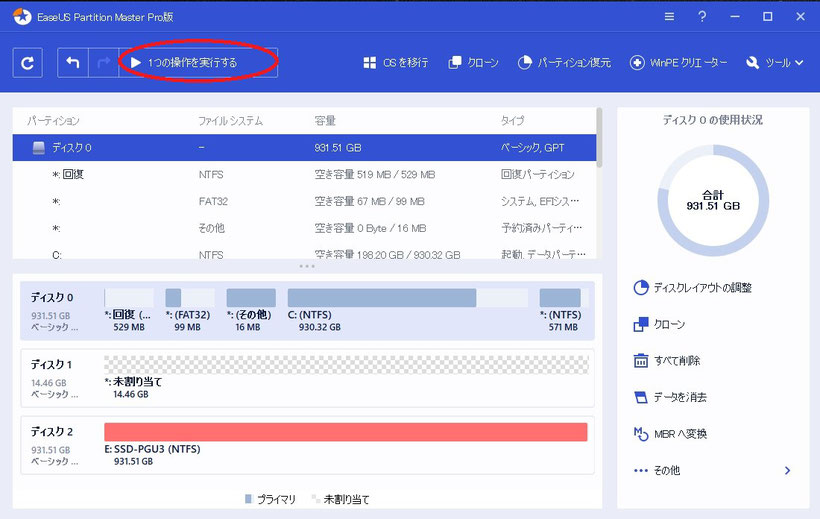Open help question mark icon
820x519 pixels.
click(x=702, y=17)
